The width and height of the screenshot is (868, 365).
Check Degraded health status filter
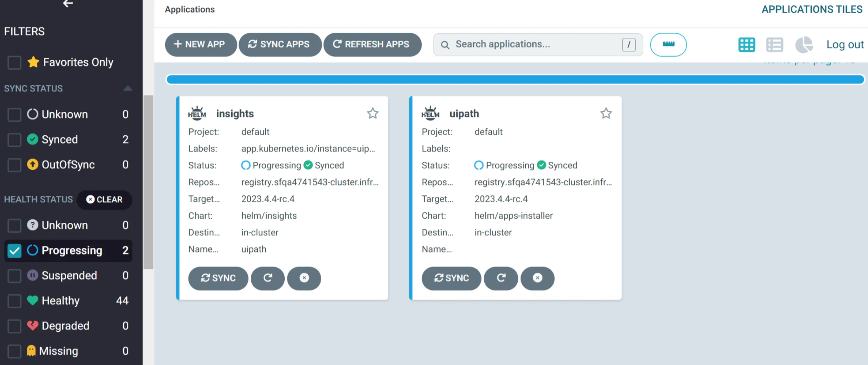coord(14,326)
